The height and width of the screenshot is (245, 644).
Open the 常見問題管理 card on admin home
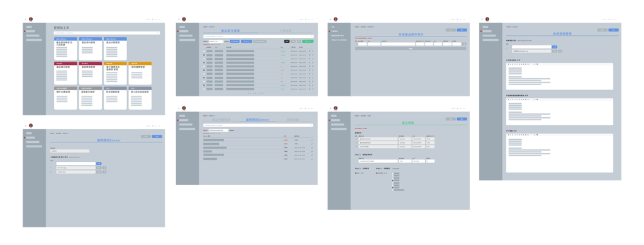tap(115, 98)
